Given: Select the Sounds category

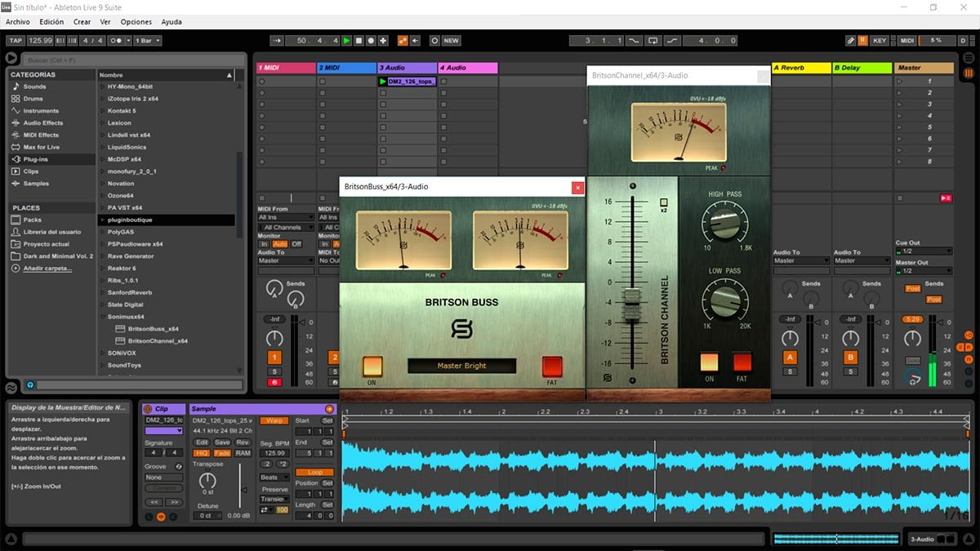Looking at the screenshot, I should [34, 87].
